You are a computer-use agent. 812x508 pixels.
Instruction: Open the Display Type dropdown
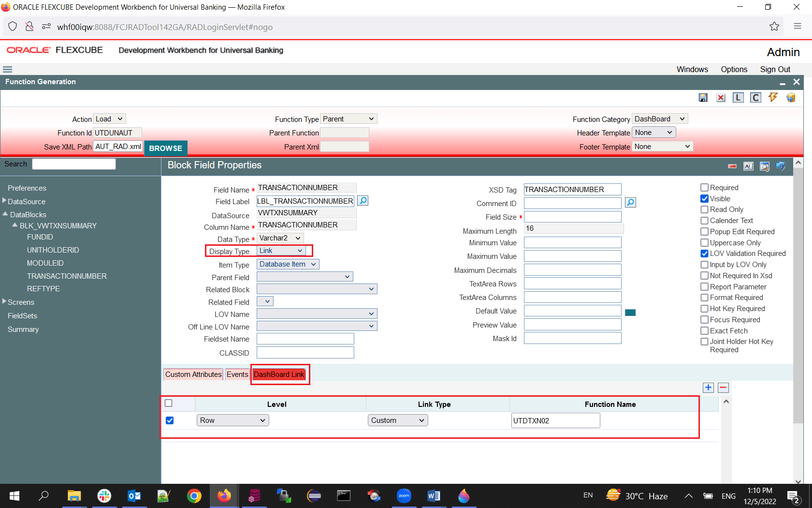281,251
